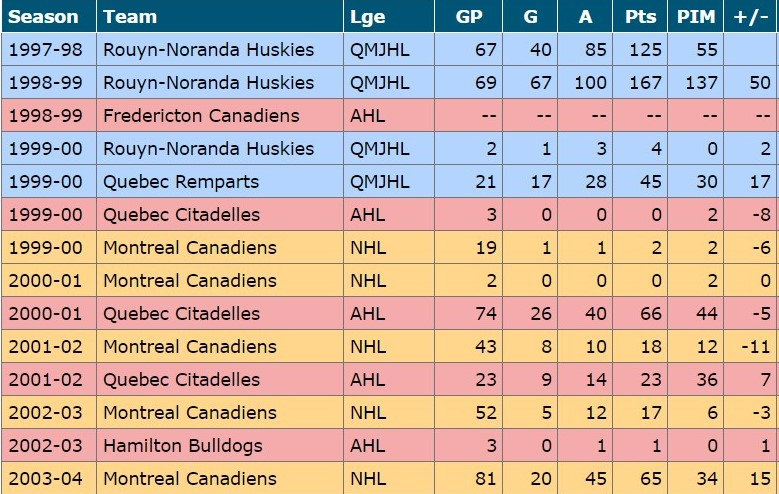The height and width of the screenshot is (494, 779).
Task: Click the -11 plus/minus cell
Action: tap(756, 347)
